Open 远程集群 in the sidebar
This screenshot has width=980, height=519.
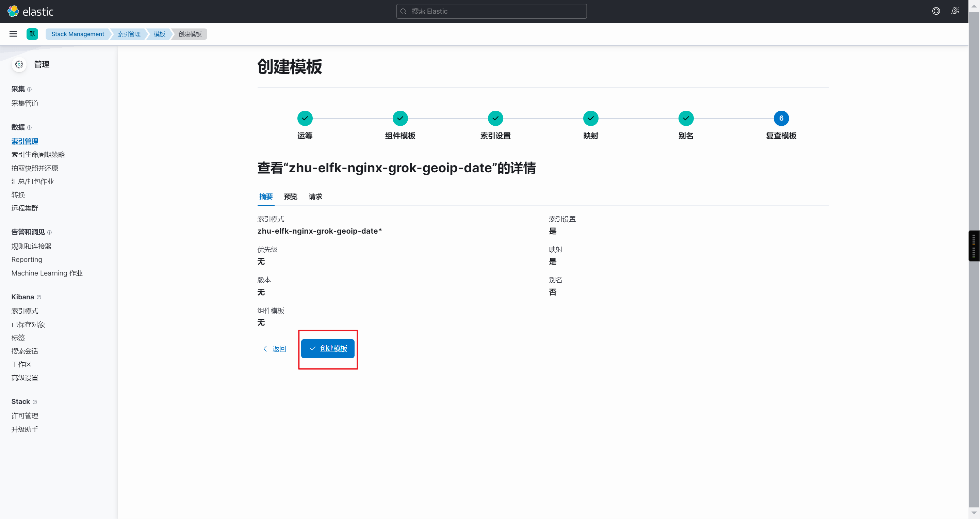(x=25, y=208)
